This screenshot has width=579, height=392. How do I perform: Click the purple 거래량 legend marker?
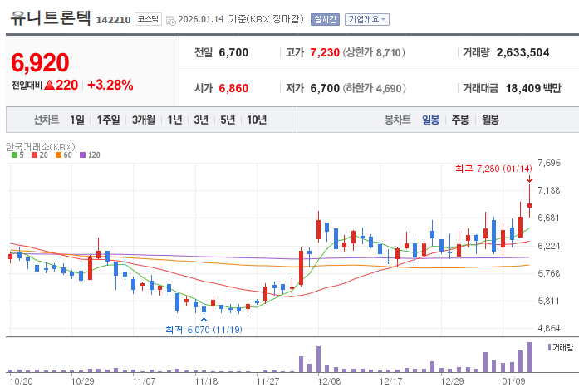click(x=549, y=347)
